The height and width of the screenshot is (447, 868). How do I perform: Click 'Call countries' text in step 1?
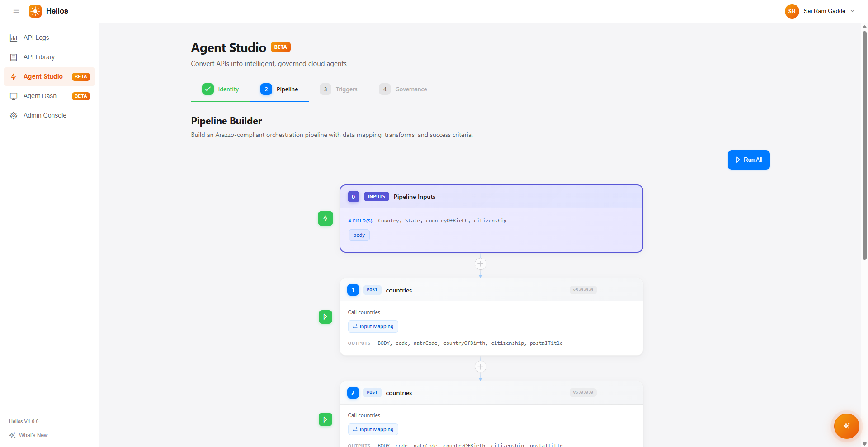pyautogui.click(x=364, y=312)
